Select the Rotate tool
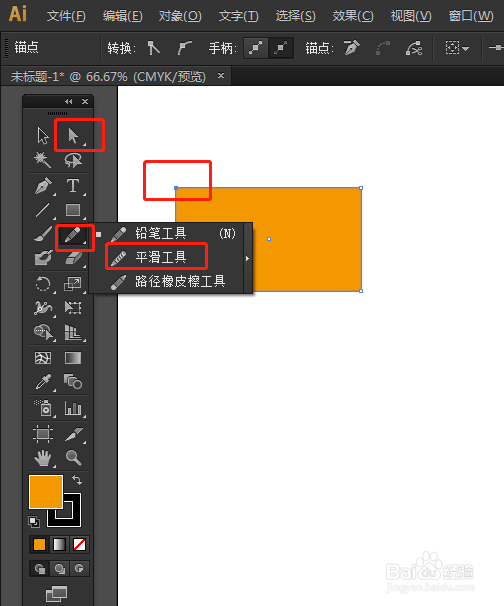The height and width of the screenshot is (606, 504). coord(43,284)
